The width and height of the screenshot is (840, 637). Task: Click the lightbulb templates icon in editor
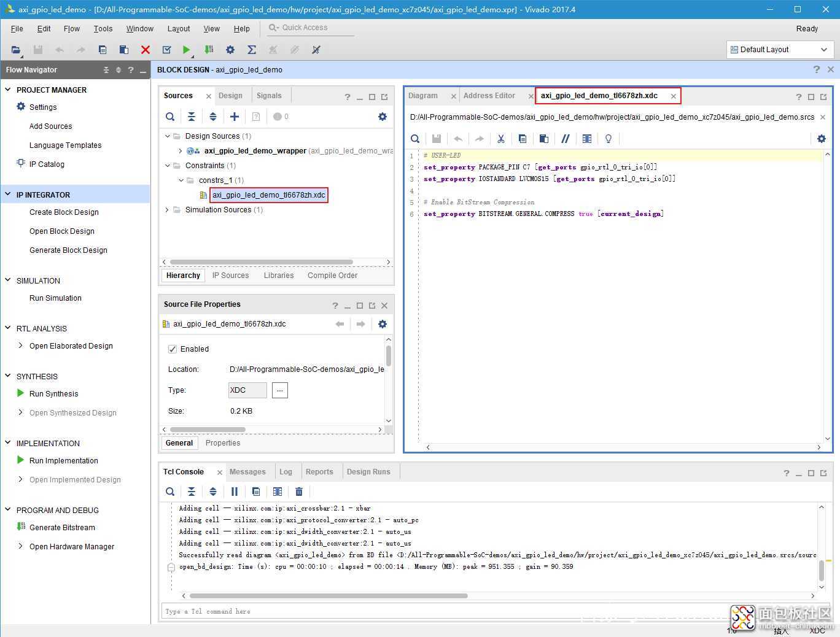tap(609, 139)
